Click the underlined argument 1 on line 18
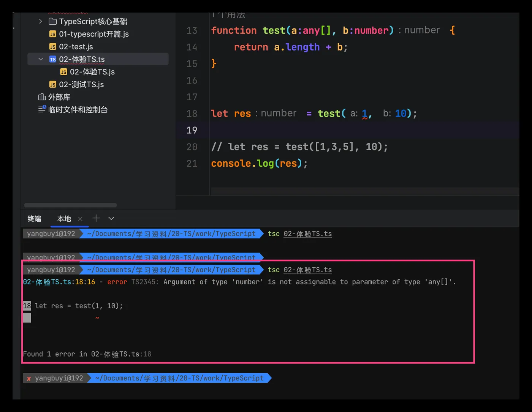 click(x=365, y=114)
